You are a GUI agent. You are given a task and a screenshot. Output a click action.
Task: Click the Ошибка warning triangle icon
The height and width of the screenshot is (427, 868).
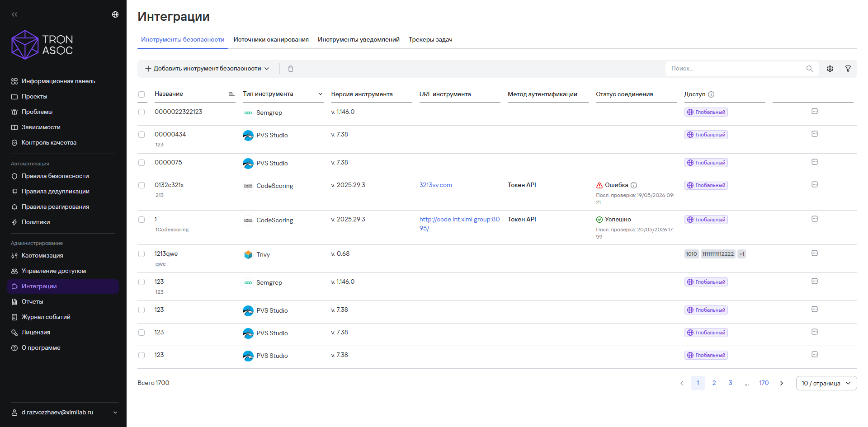tap(599, 185)
